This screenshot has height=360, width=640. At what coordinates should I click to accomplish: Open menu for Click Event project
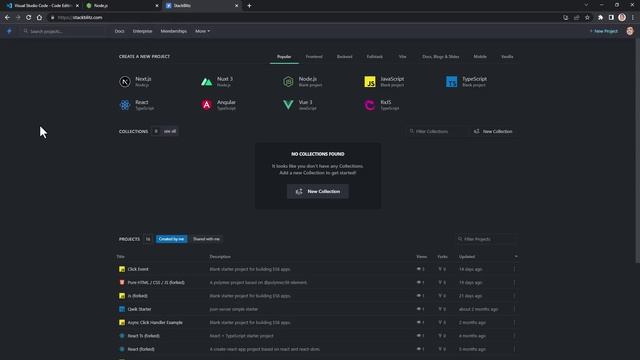514,269
